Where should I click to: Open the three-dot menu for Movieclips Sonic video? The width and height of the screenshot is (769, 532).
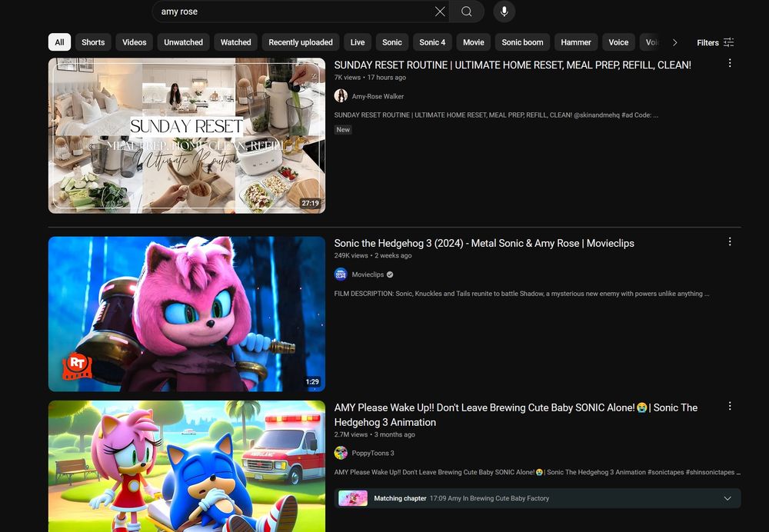point(730,241)
